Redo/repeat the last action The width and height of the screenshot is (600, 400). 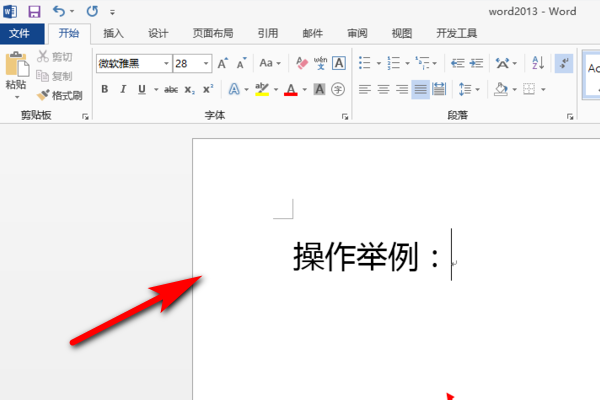pos(92,11)
